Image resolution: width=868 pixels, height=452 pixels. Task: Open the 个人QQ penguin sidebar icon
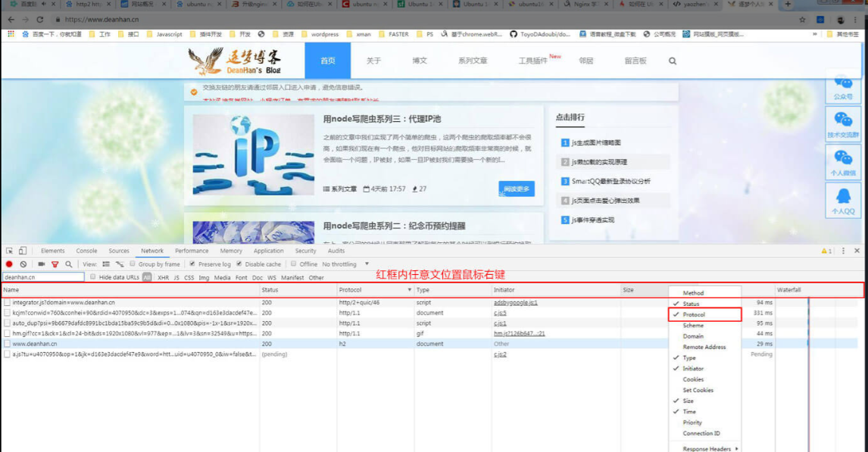point(843,200)
